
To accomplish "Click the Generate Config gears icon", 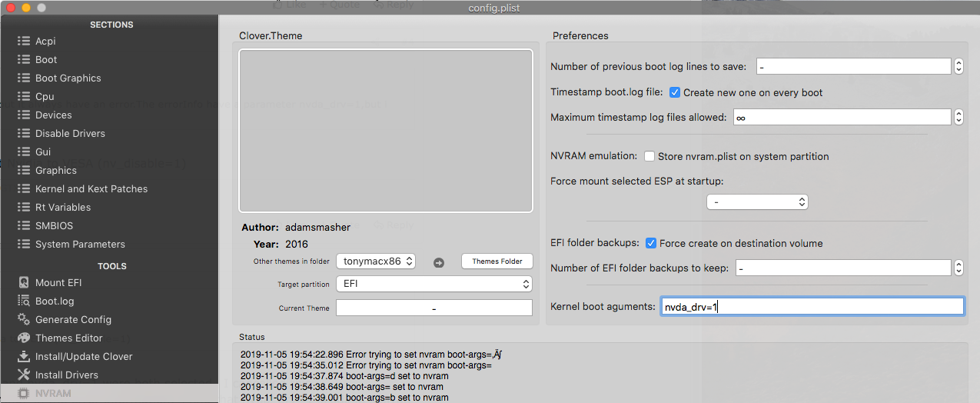I will pyautogui.click(x=23, y=319).
